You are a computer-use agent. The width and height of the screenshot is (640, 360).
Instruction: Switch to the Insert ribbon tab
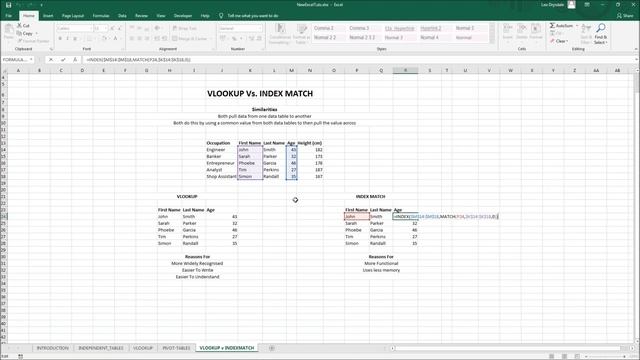click(x=48, y=16)
